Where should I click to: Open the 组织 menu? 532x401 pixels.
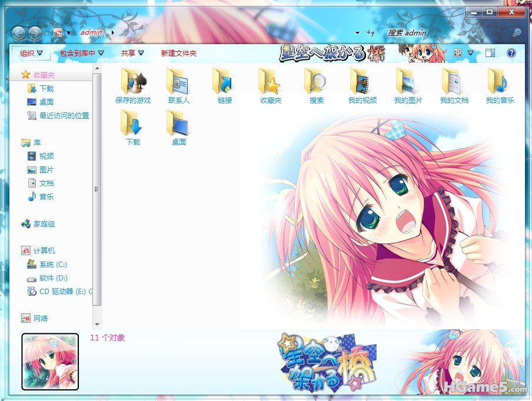31,54
